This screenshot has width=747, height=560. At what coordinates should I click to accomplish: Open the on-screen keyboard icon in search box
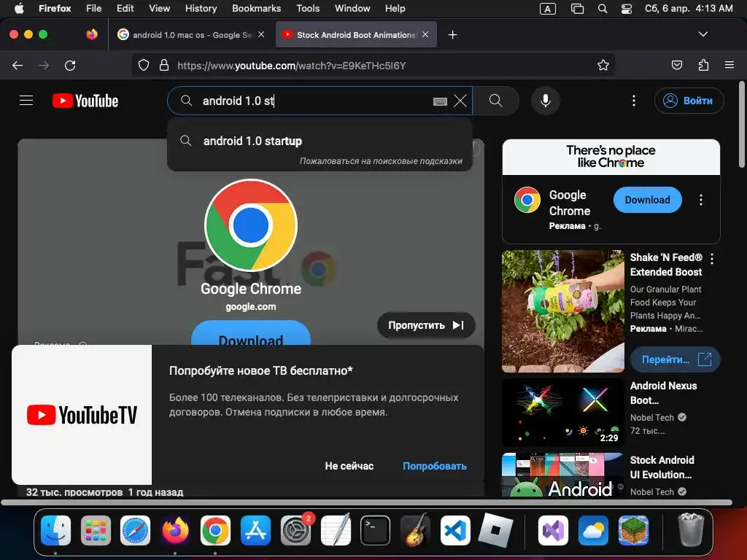pyautogui.click(x=440, y=101)
